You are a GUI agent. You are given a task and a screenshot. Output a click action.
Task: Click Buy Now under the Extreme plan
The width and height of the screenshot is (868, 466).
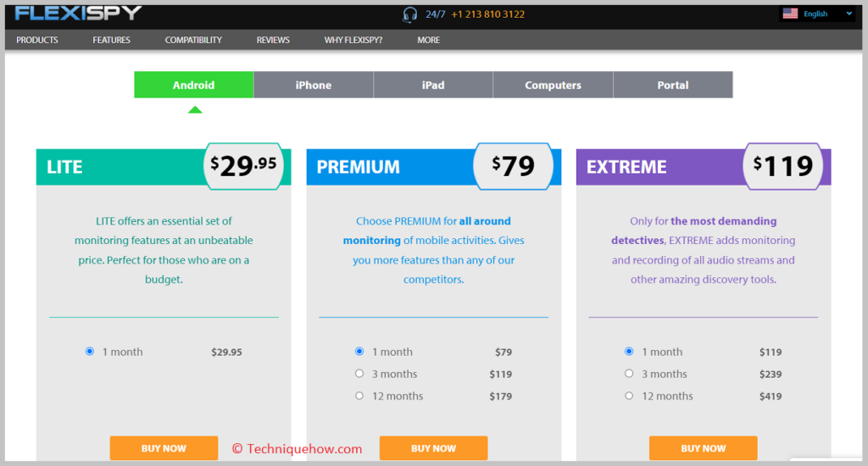(703, 448)
